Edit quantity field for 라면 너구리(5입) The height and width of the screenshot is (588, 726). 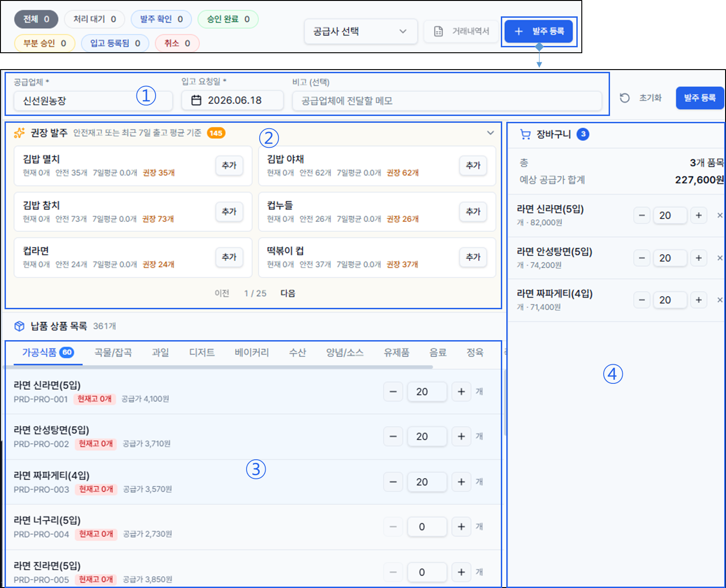point(427,527)
